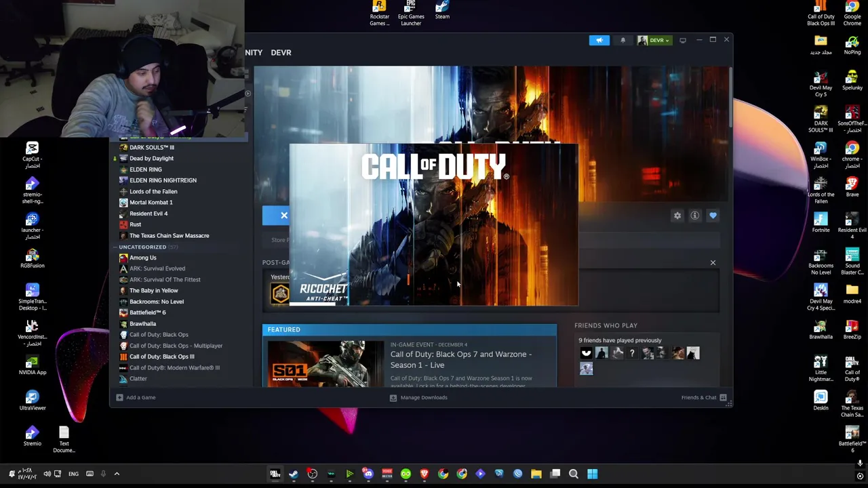Select Rust in library list
Image resolution: width=868 pixels, height=488 pixels.
tap(135, 224)
